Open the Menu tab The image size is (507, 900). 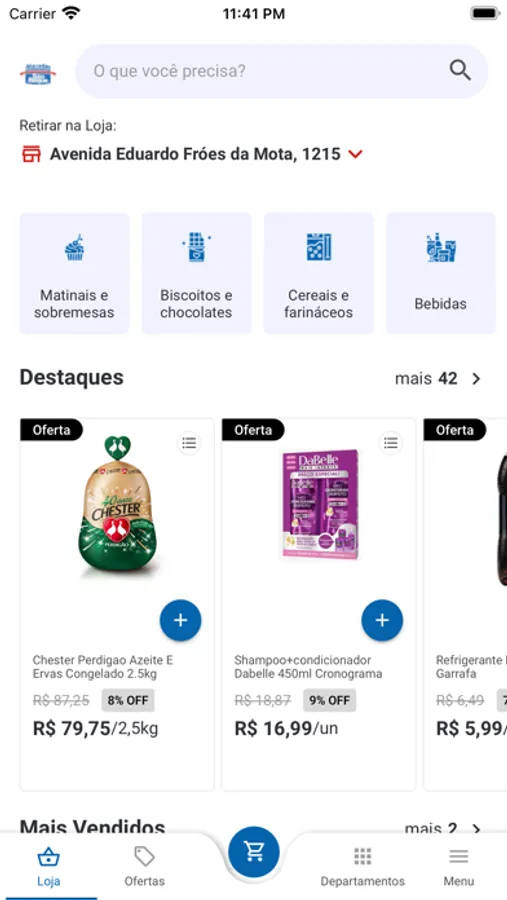[459, 866]
